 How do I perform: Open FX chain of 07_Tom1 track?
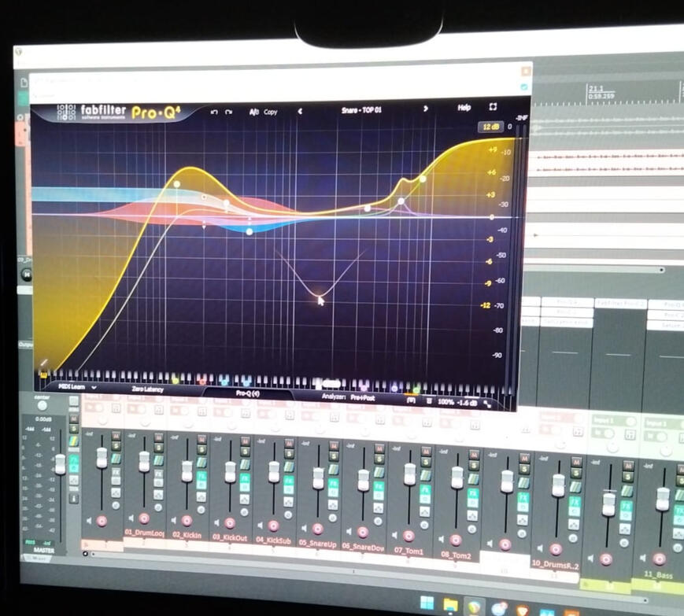[x=426, y=489]
